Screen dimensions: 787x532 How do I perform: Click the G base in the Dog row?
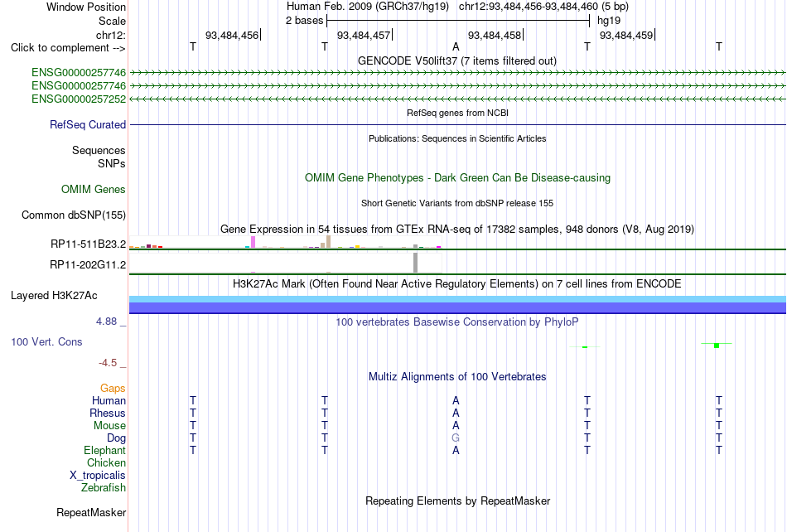[456, 438]
